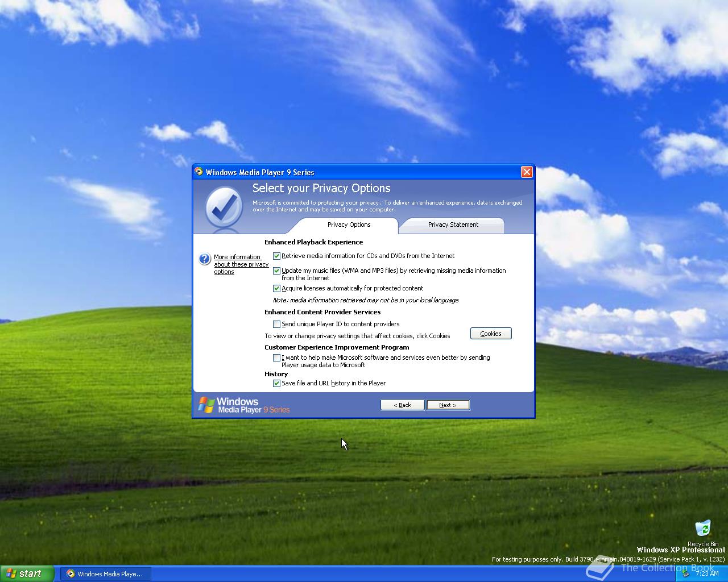Viewport: 728px width, 582px height.
Task: Uncheck Update my music files checkbox
Action: [x=277, y=271]
